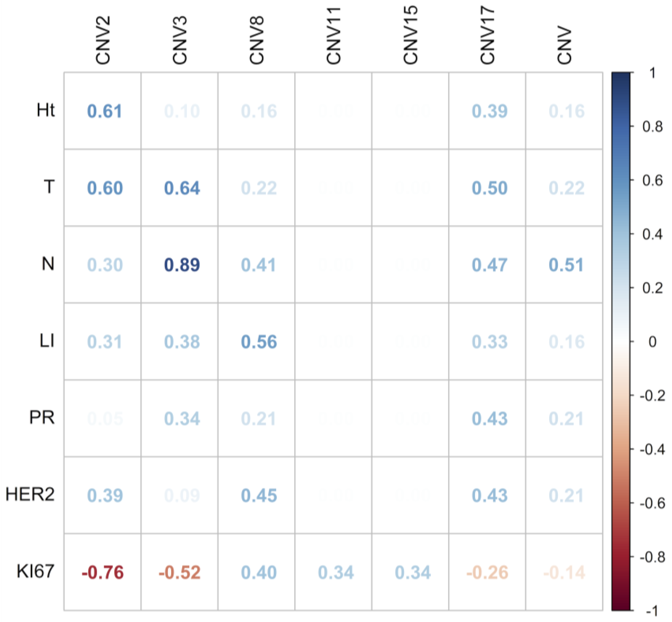
Task: Click the KI67 row label
Action: tap(35, 572)
